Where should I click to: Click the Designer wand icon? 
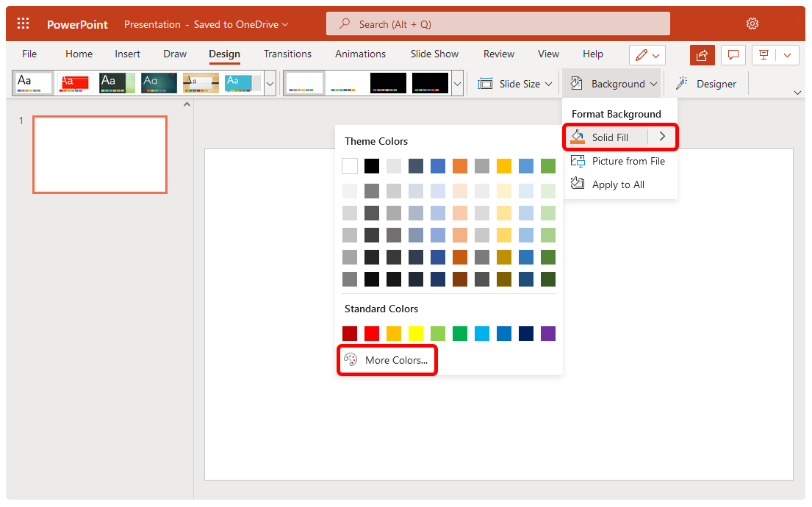click(x=680, y=83)
